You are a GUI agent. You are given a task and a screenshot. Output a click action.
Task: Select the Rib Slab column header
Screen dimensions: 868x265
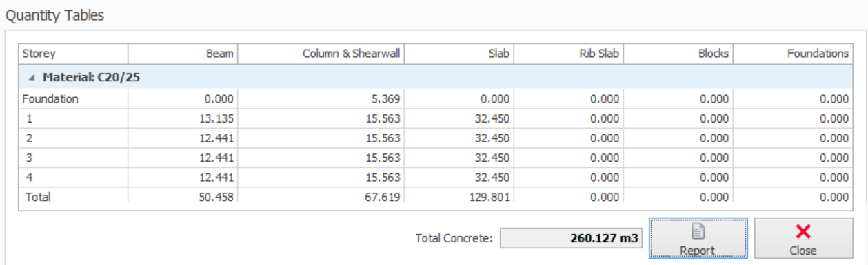pyautogui.click(x=568, y=54)
